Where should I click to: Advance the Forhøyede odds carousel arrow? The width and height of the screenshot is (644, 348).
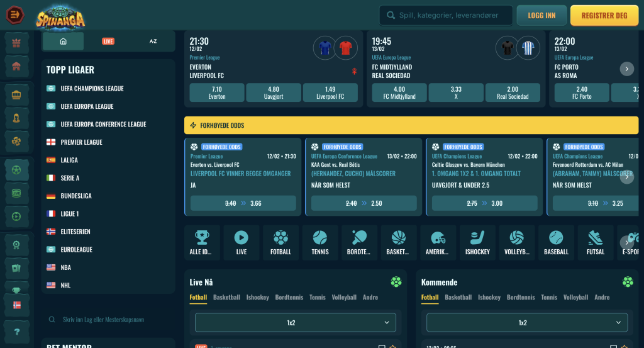coord(627,177)
